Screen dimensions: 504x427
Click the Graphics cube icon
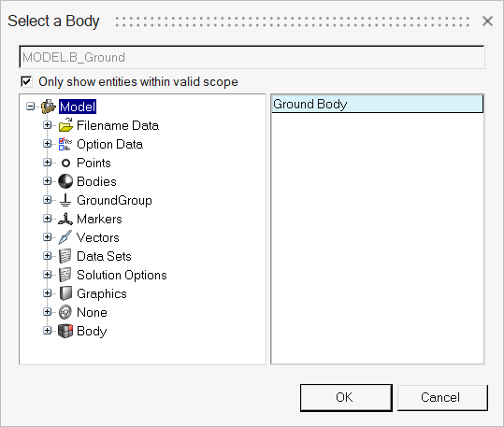(x=65, y=293)
